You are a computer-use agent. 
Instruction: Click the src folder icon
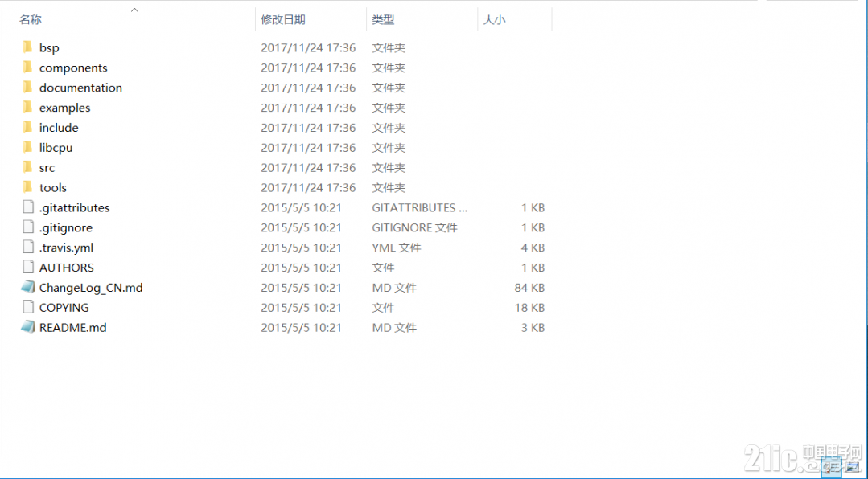[x=27, y=167]
